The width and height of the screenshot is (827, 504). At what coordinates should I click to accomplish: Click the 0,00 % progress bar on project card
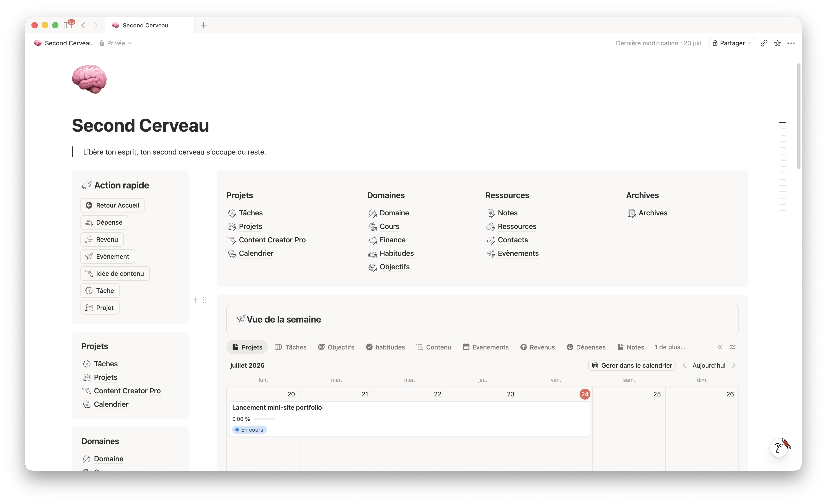pos(265,419)
